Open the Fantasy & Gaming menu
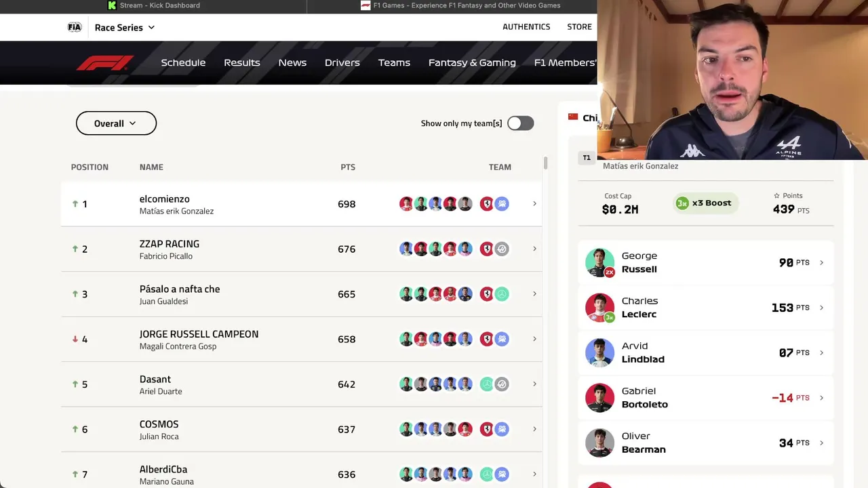Screen dimensions: 868x488 tap(472, 62)
